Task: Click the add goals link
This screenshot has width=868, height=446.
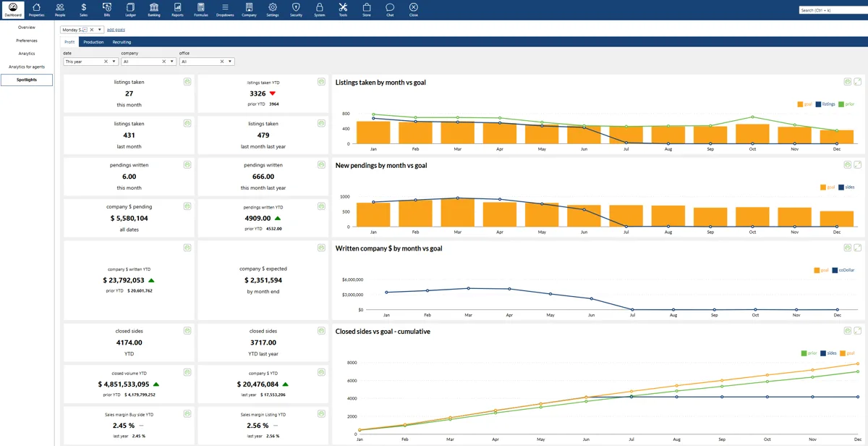Action: [x=116, y=30]
